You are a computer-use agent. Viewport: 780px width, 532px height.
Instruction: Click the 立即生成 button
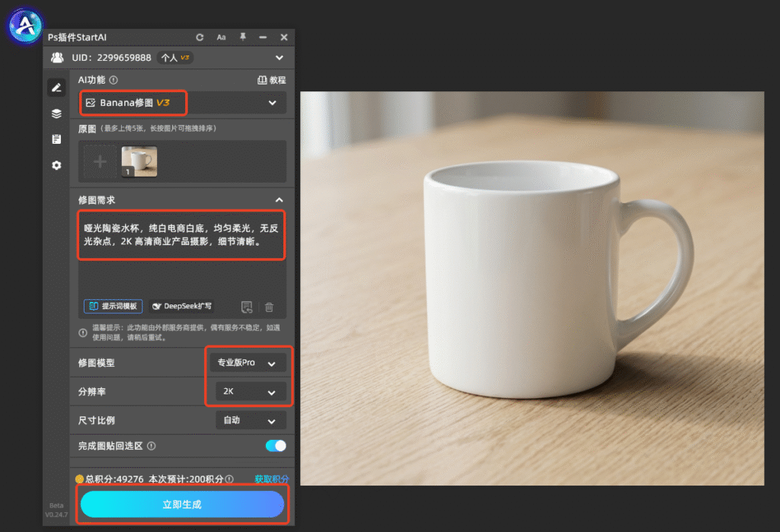[x=182, y=504]
